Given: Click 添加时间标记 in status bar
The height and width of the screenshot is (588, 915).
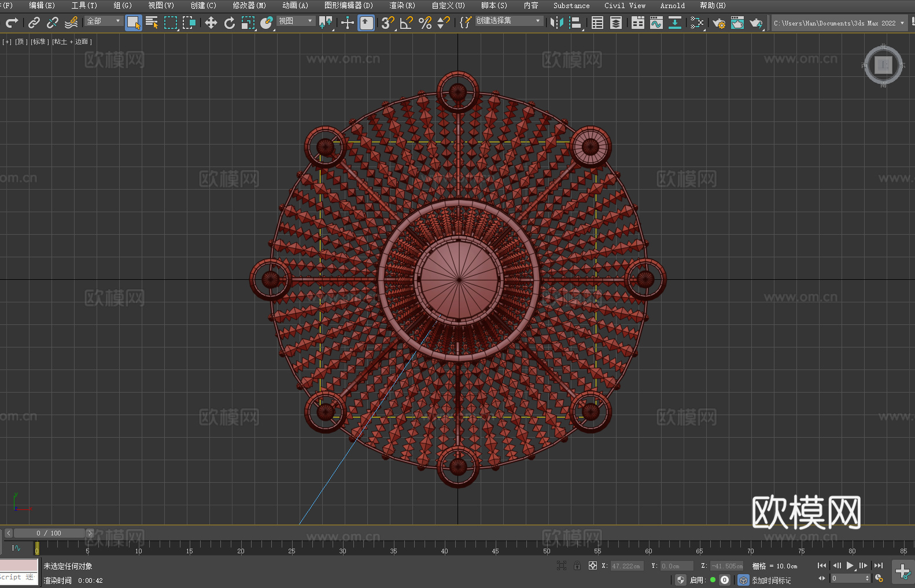Looking at the screenshot, I should [771, 580].
